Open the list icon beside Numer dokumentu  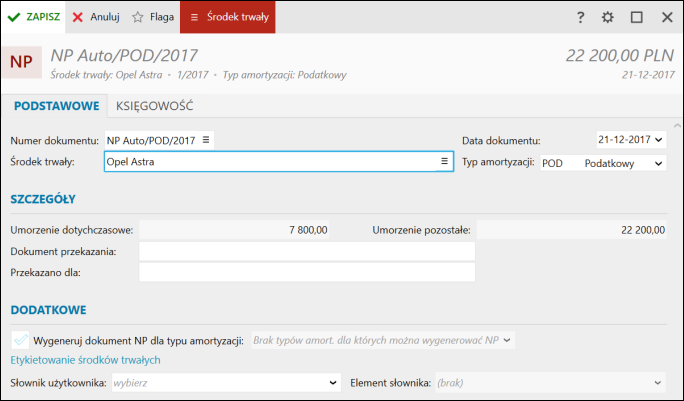pos(206,140)
